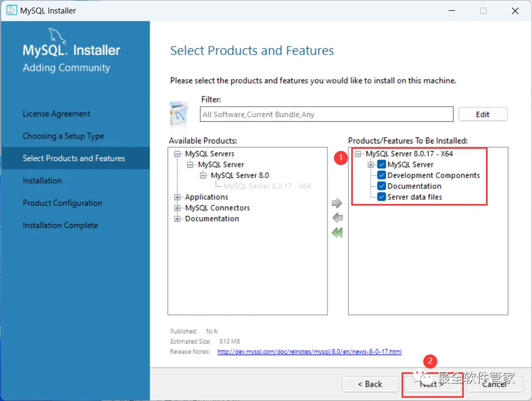Select the Applications label in Available Products

(x=207, y=197)
